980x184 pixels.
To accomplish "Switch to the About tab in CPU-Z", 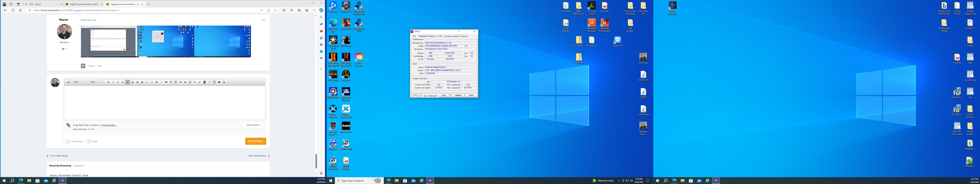I will pyautogui.click(x=464, y=36).
